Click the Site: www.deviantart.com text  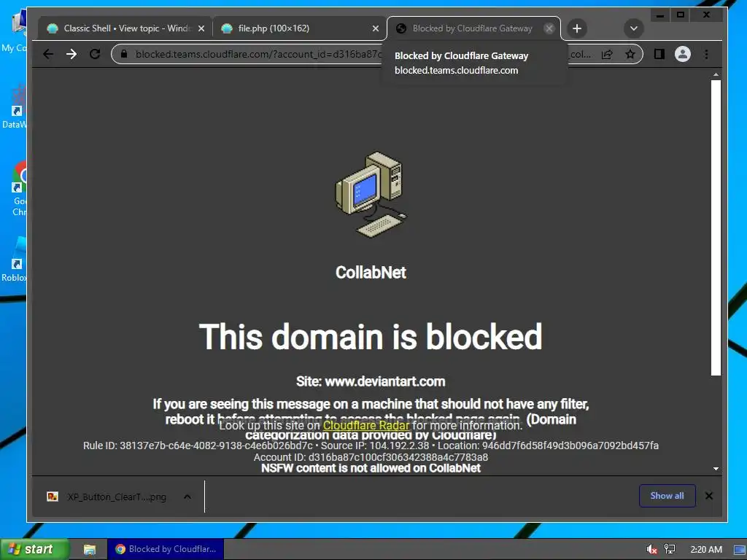coord(371,381)
